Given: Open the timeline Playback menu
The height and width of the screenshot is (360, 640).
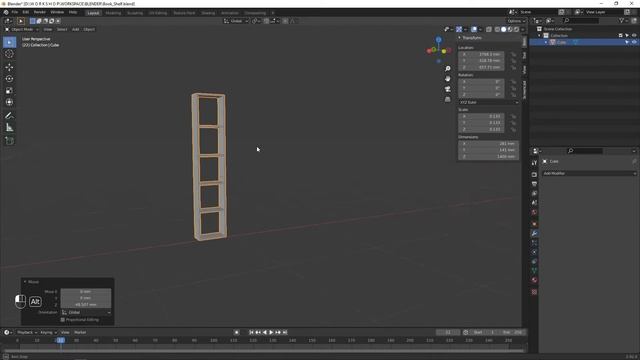Looking at the screenshot, I should 27,332.
